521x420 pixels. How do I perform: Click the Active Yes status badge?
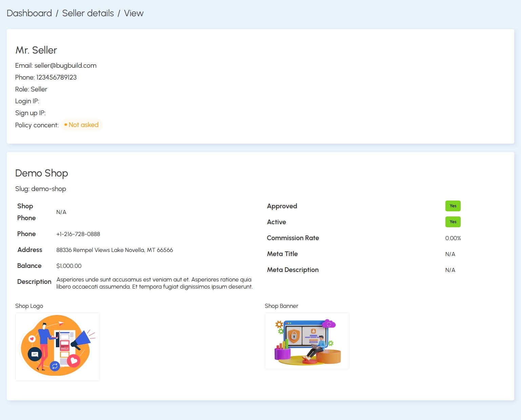tap(453, 222)
